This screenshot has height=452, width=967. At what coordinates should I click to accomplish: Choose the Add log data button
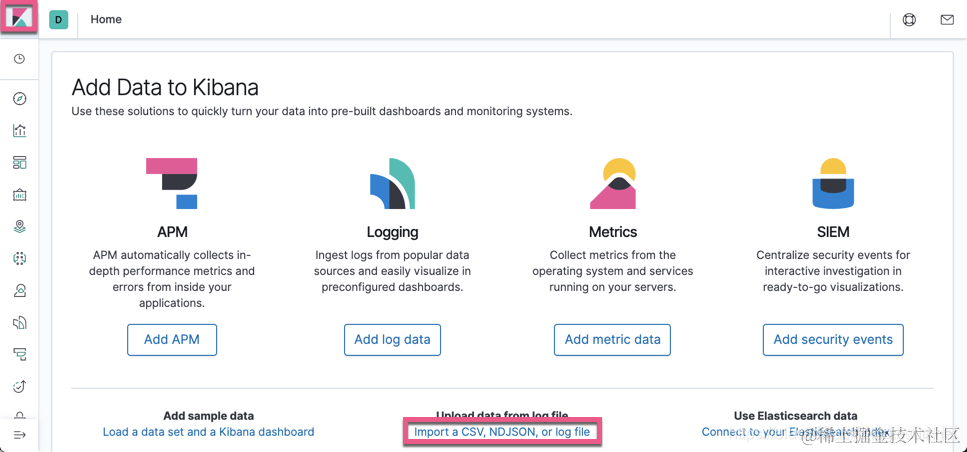click(392, 340)
